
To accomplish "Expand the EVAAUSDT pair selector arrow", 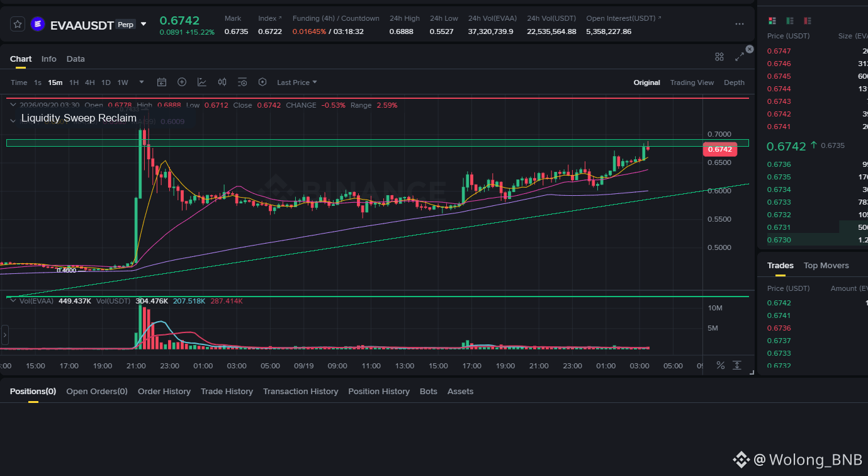I will [144, 24].
